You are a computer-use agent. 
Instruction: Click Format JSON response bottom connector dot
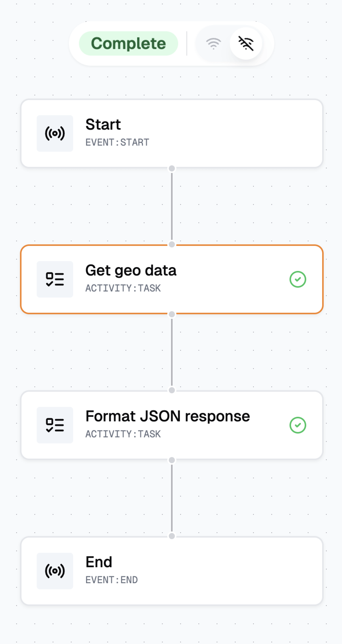172,460
